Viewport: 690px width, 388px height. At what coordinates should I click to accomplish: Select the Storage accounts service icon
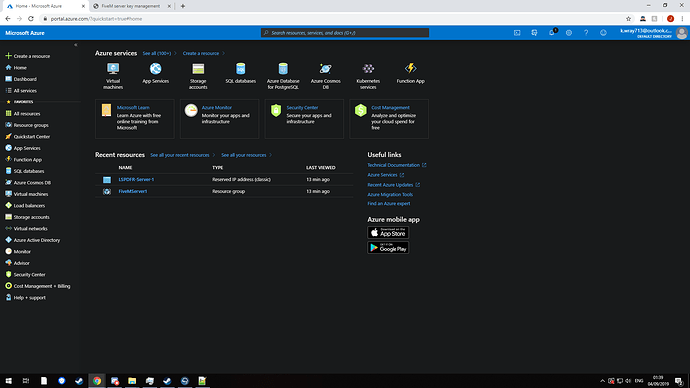point(198,69)
